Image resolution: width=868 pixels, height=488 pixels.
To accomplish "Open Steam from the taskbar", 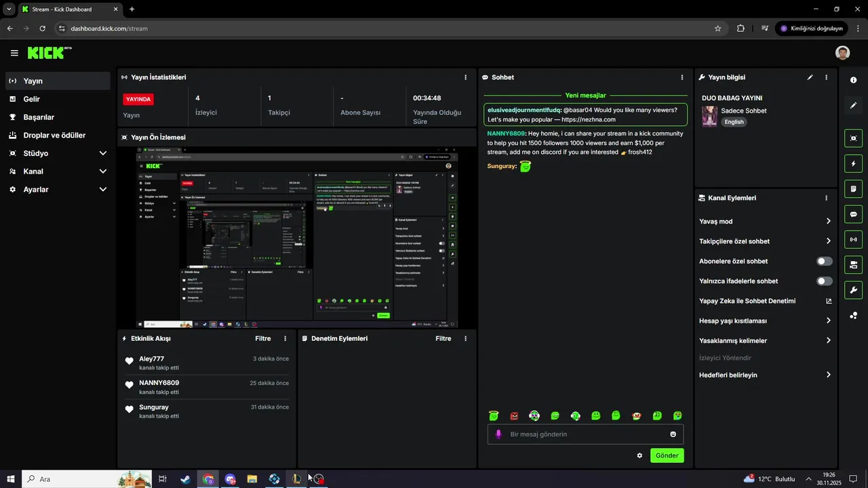I will (185, 479).
